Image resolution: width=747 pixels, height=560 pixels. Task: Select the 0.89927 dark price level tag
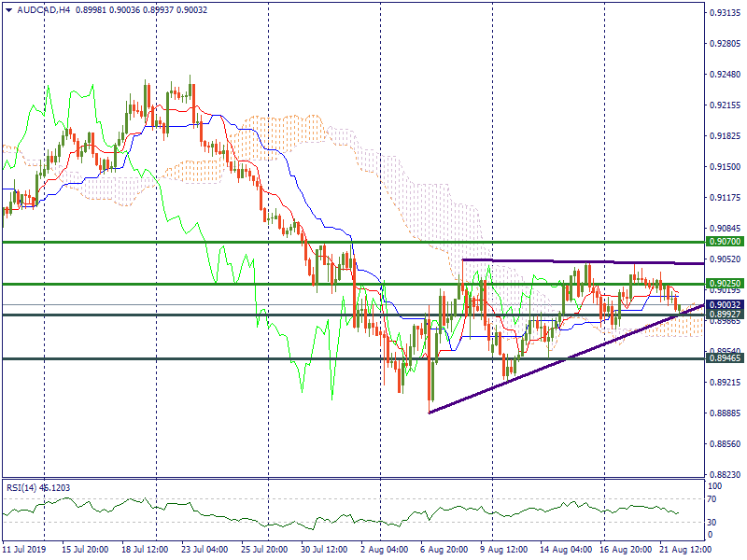[x=724, y=315]
